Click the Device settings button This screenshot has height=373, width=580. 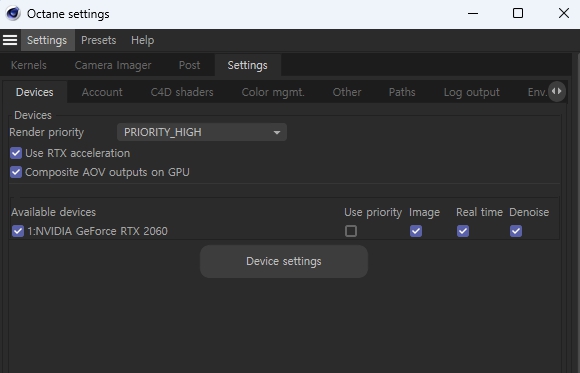point(284,261)
